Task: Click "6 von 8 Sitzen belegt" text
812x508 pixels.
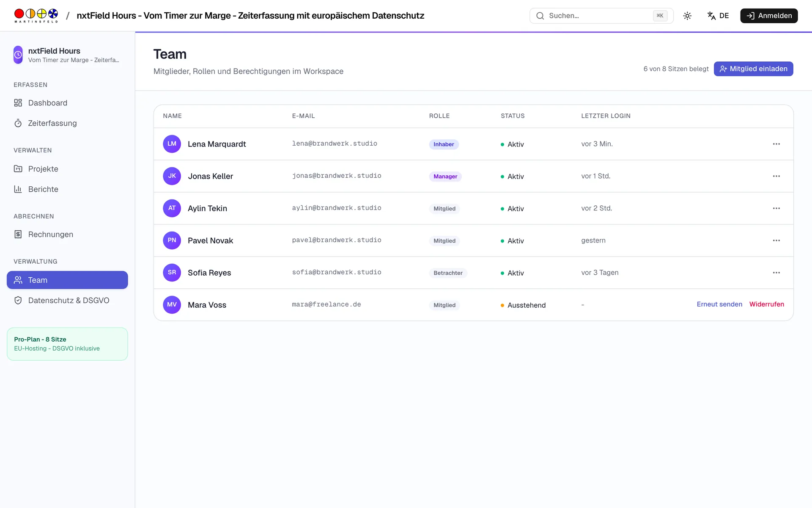Action: (x=676, y=69)
